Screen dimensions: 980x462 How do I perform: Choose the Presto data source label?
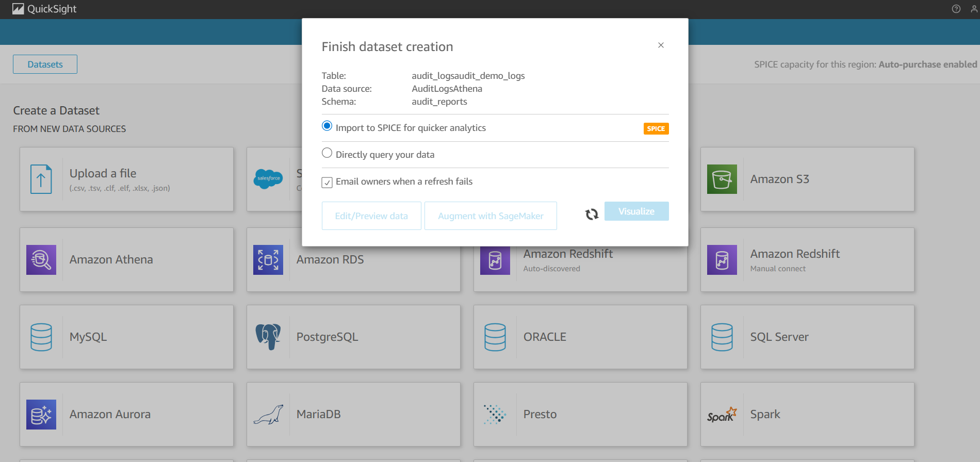click(x=540, y=414)
